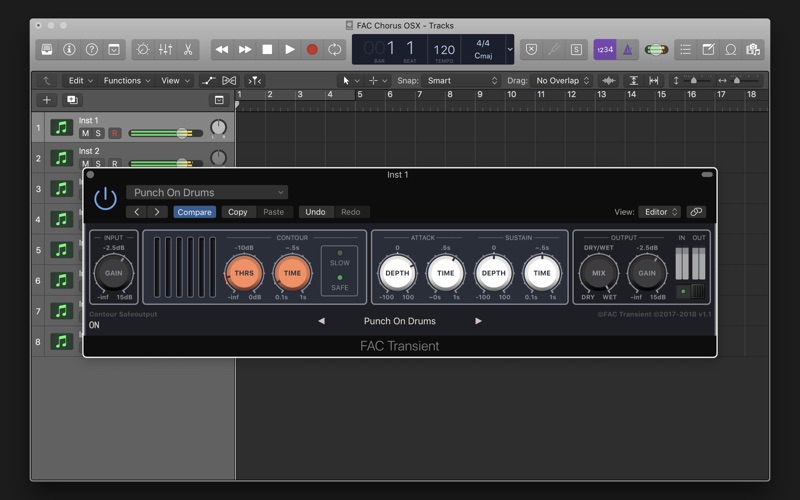Click the Rewind transport button
800x500 pixels.
(x=222, y=49)
